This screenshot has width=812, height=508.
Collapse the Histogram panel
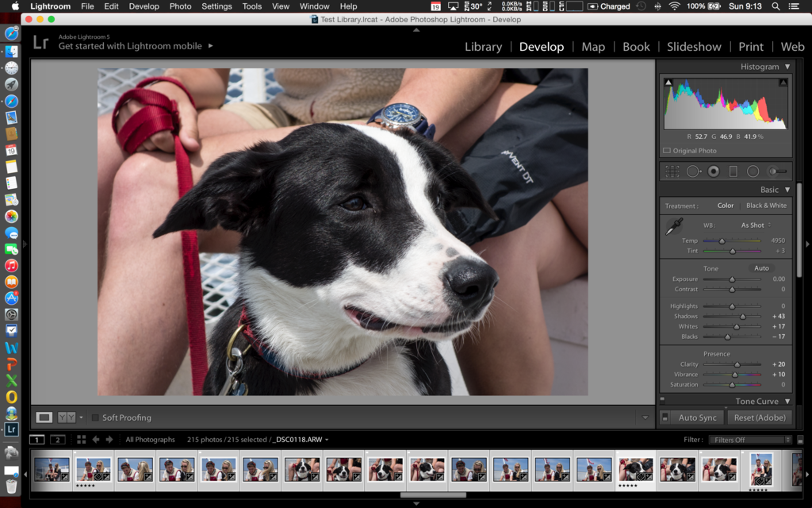(x=787, y=67)
